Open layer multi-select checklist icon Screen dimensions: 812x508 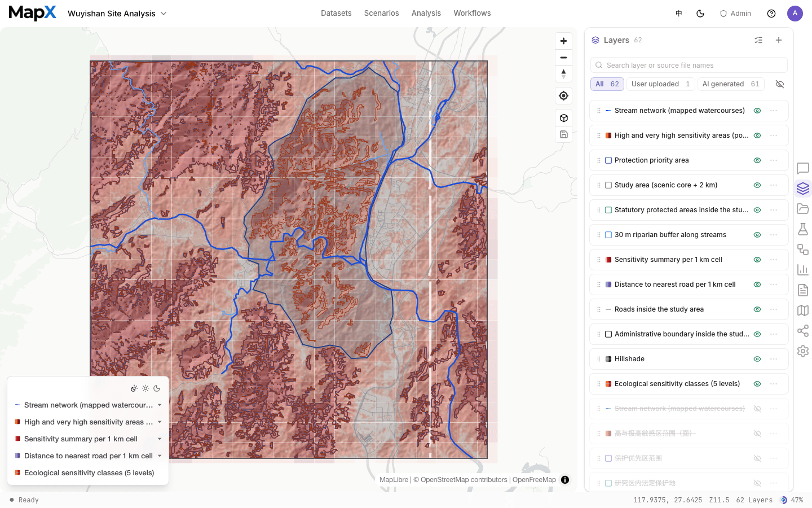pos(758,40)
